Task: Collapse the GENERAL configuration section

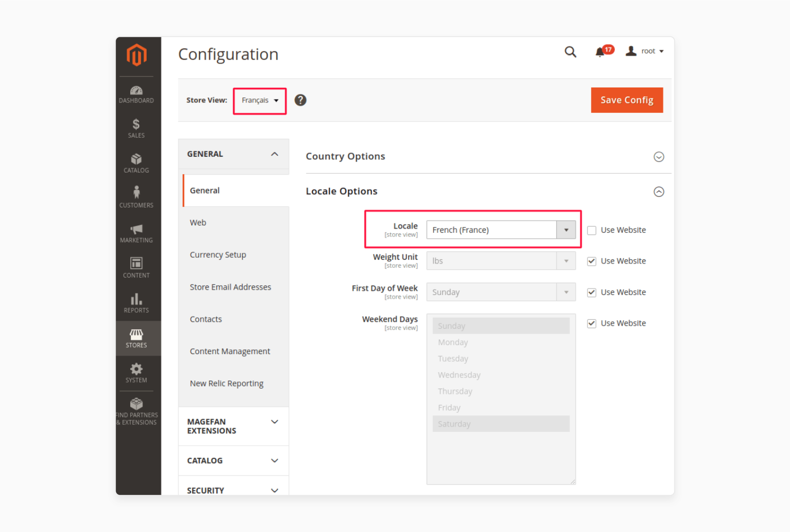Action: 233,154
